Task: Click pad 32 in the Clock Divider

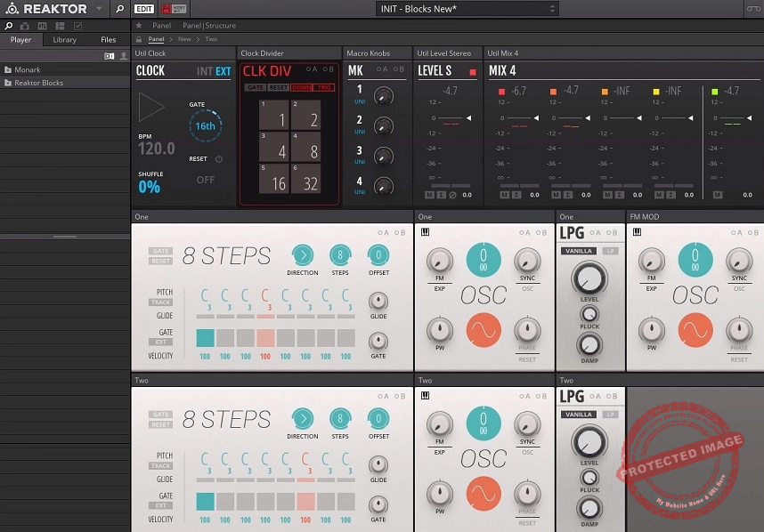Action: point(306,178)
